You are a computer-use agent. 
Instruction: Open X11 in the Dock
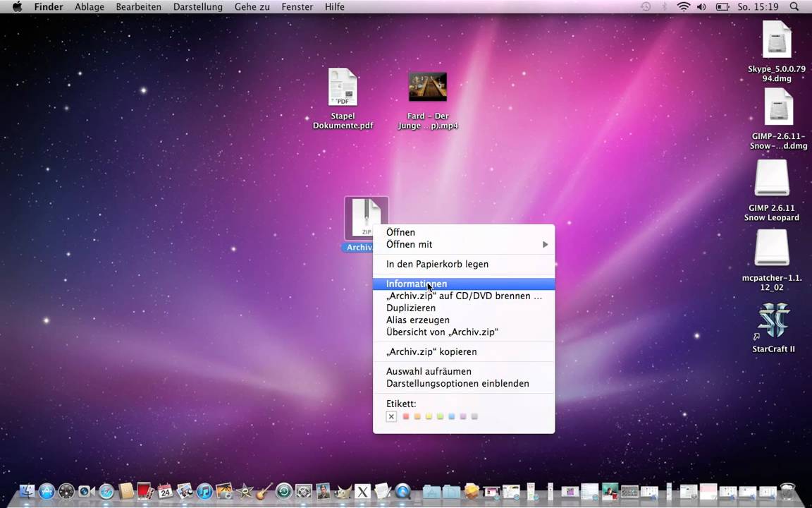[362, 491]
